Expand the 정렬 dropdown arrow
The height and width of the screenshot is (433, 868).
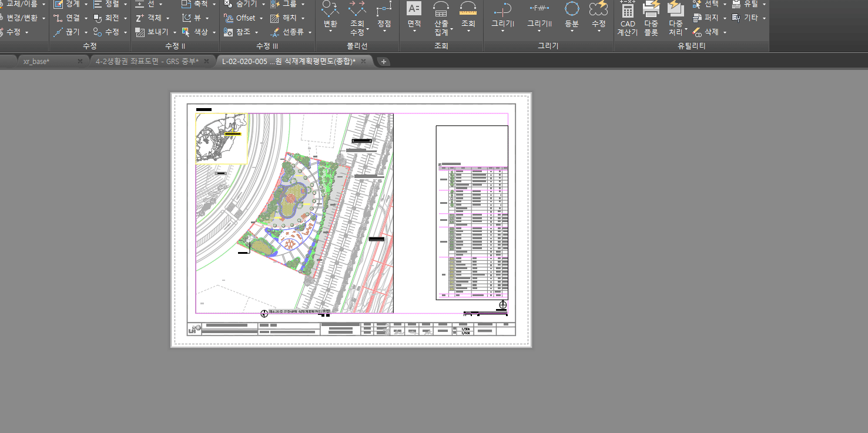(x=126, y=4)
